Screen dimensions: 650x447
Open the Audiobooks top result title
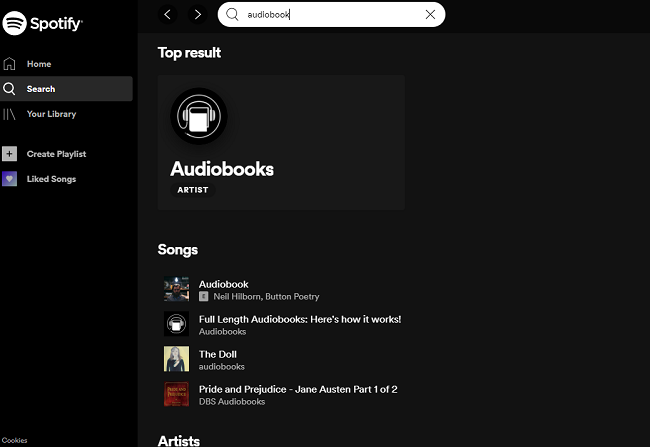222,169
